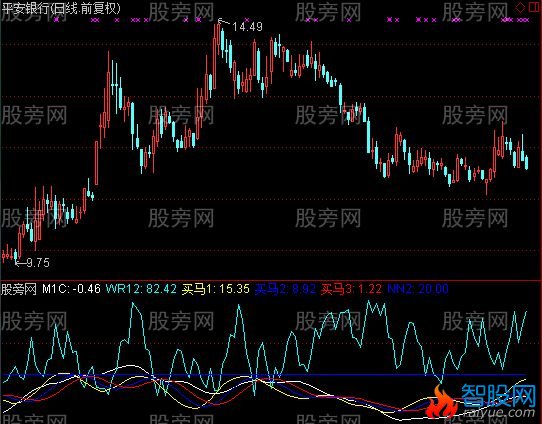Click the 买马2: 8.92 indicator value
This screenshot has width=542, height=424.
[x=285, y=289]
